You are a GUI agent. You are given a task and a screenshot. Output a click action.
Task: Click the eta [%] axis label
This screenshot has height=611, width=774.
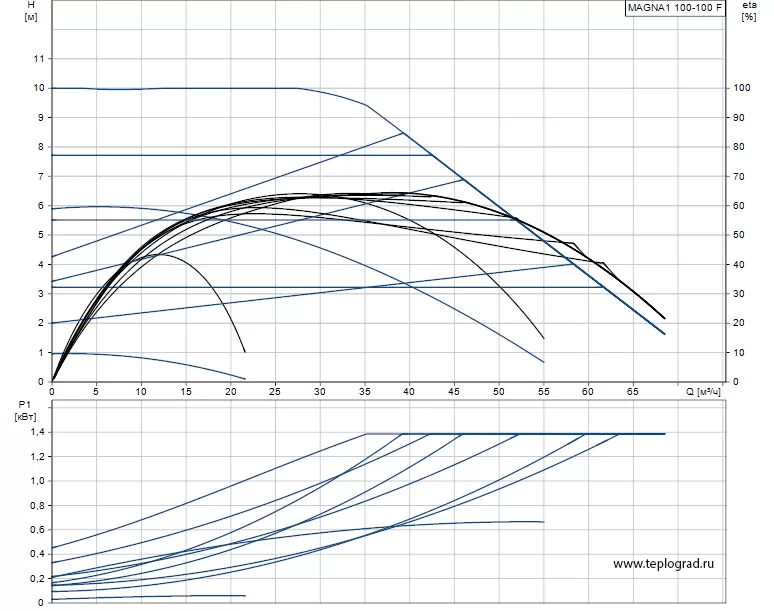click(x=749, y=11)
